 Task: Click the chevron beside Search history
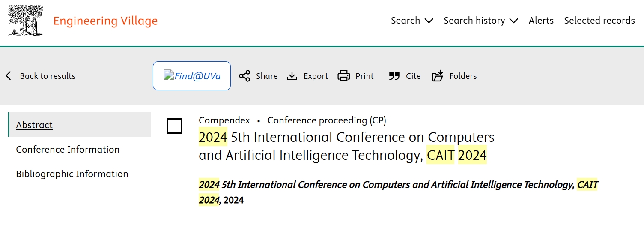point(514,21)
